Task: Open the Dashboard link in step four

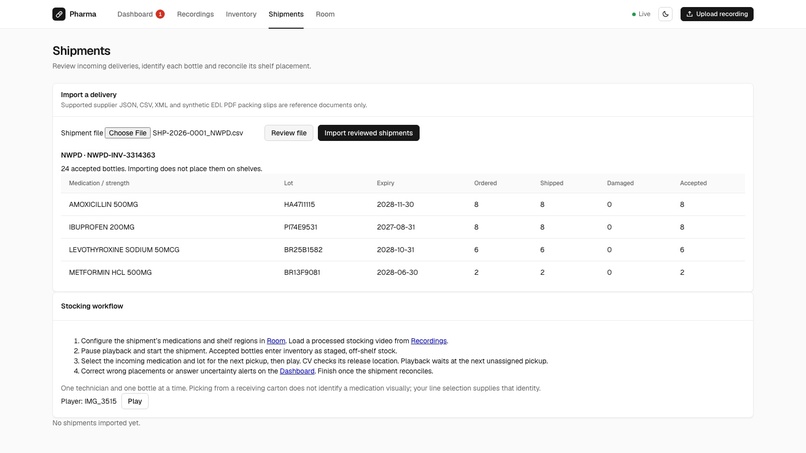Action: pos(297,371)
